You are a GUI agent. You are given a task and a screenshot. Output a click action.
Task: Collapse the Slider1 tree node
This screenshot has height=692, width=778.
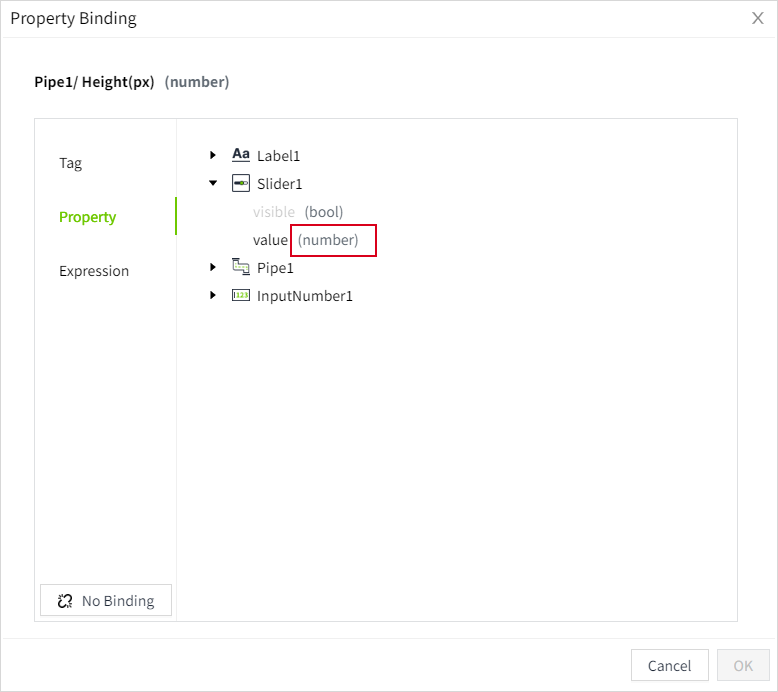point(213,183)
